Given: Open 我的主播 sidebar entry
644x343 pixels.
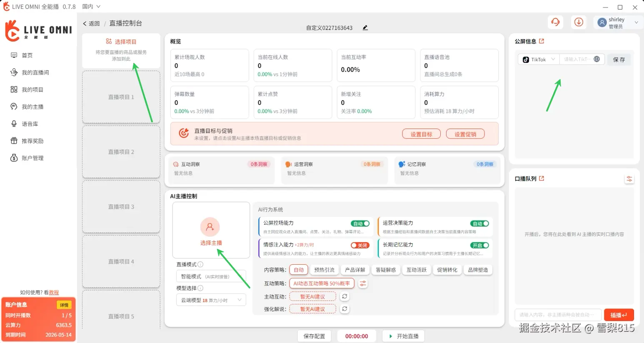Looking at the screenshot, I should pyautogui.click(x=27, y=107).
